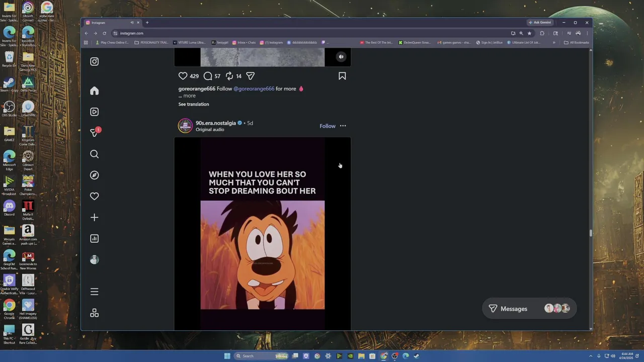This screenshot has width=644, height=362.
Task: Open Instagram direct messages sidebar icon
Action: tap(95, 133)
